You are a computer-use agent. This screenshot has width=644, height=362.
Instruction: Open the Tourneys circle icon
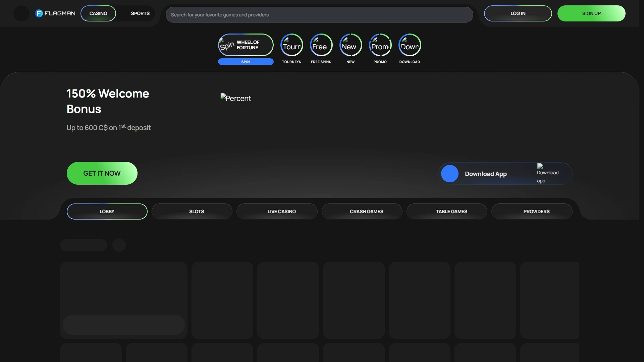pos(291,45)
